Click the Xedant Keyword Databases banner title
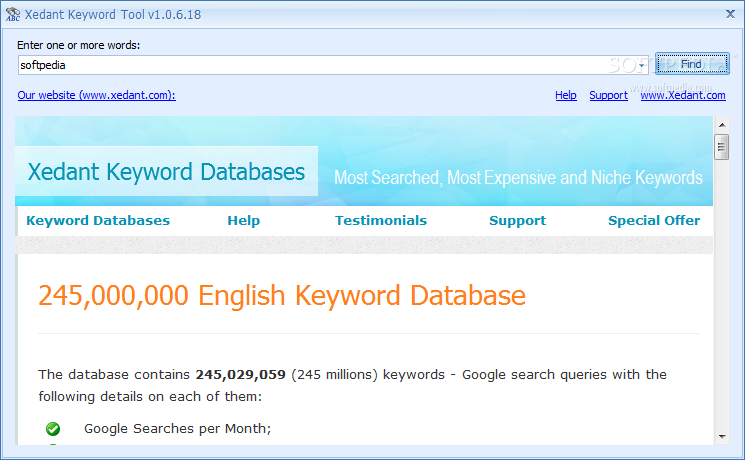745x460 pixels. pyautogui.click(x=166, y=172)
